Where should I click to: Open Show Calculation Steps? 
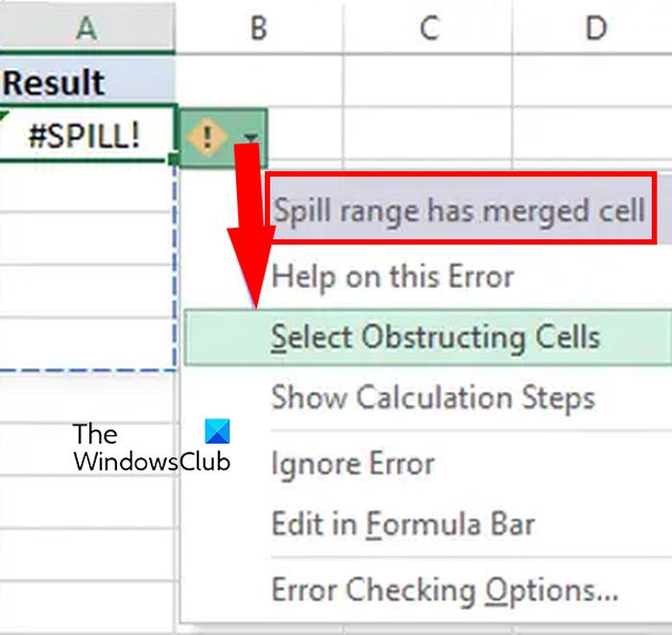click(433, 398)
